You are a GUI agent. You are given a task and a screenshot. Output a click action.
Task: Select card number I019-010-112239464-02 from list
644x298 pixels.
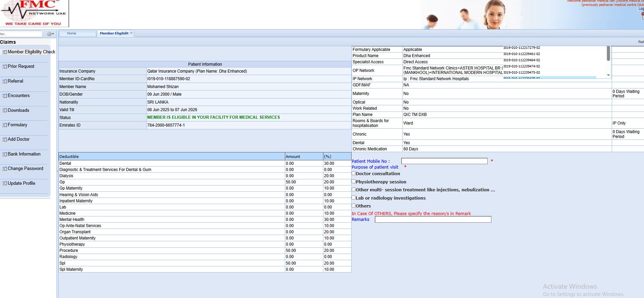[x=521, y=60]
